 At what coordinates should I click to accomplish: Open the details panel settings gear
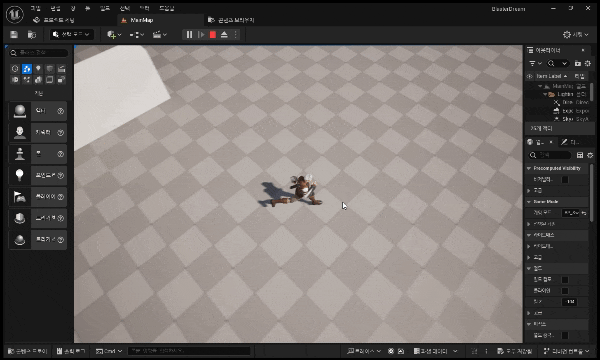tap(590, 155)
